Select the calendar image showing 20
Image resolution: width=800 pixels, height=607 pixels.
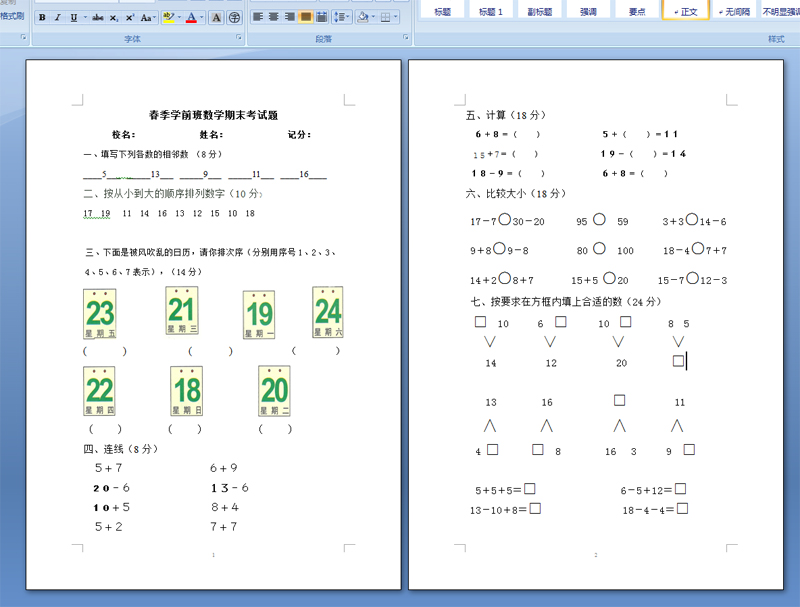(x=274, y=391)
